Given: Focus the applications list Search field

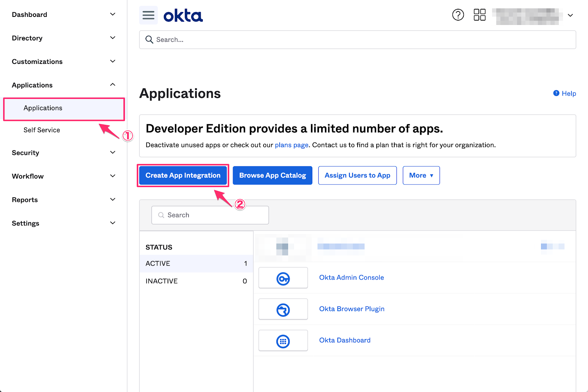Looking at the screenshot, I should [210, 215].
